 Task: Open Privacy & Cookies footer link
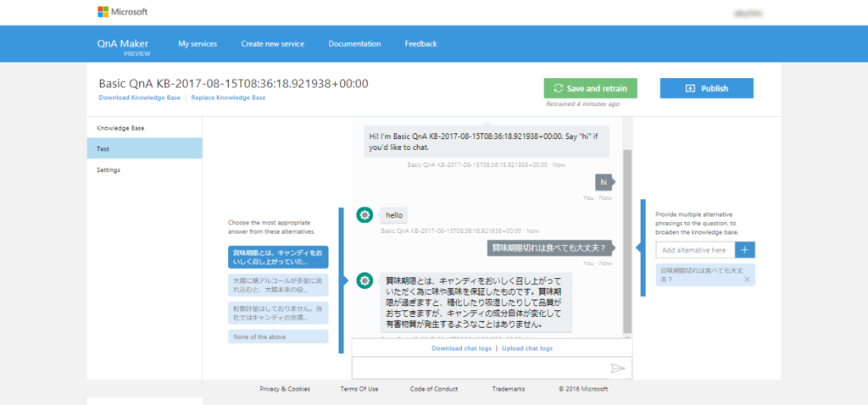coord(285,389)
